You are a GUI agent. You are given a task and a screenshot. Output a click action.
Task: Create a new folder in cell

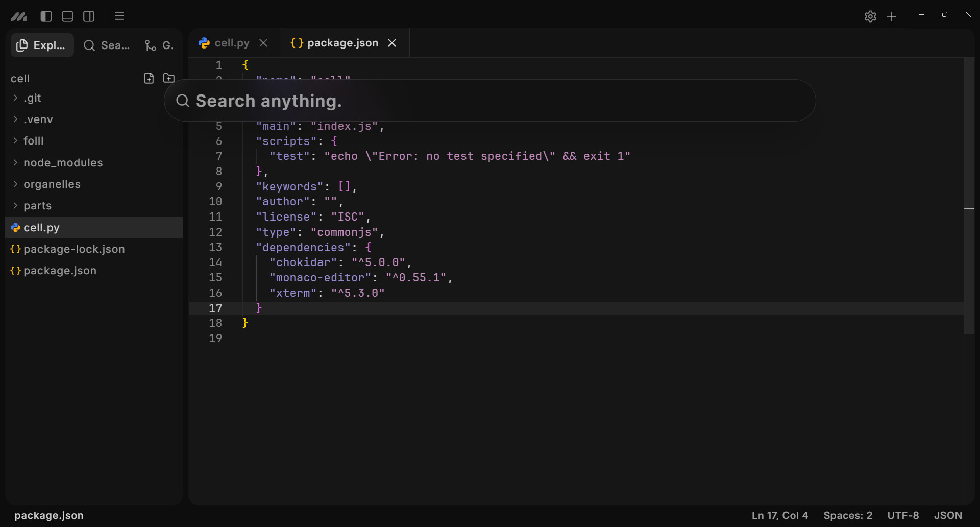(x=169, y=78)
